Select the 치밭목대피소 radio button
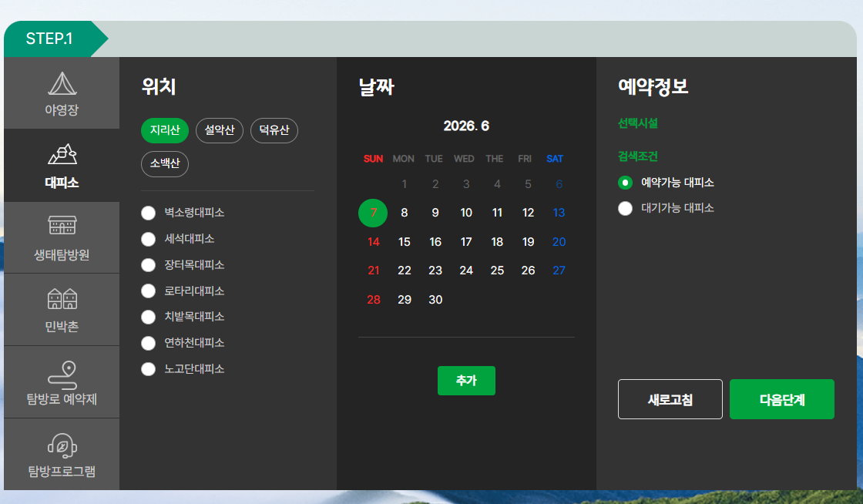 [148, 317]
